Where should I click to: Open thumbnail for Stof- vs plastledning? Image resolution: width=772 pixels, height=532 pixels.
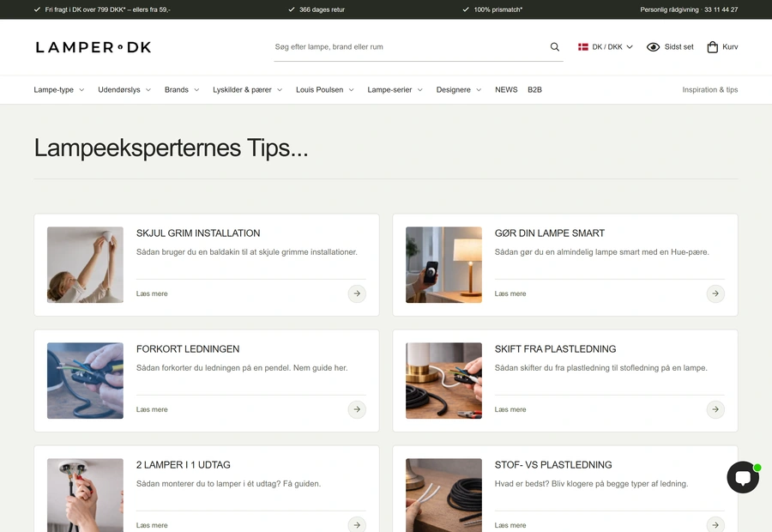pos(443,495)
